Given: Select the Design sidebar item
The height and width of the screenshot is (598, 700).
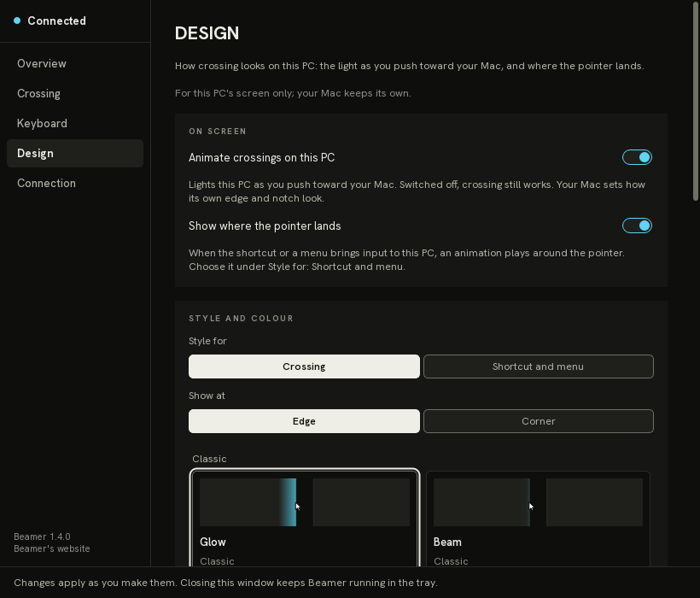Looking at the screenshot, I should (75, 153).
